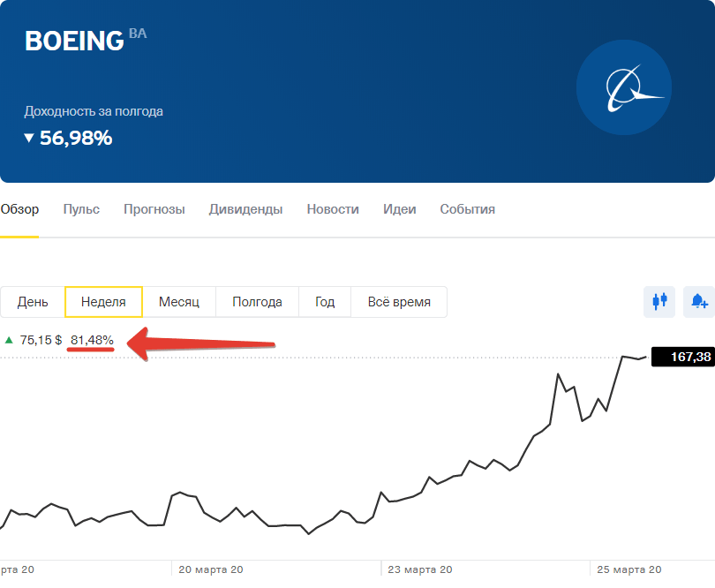Show the События tab
This screenshot has height=588, width=715.
467,209
